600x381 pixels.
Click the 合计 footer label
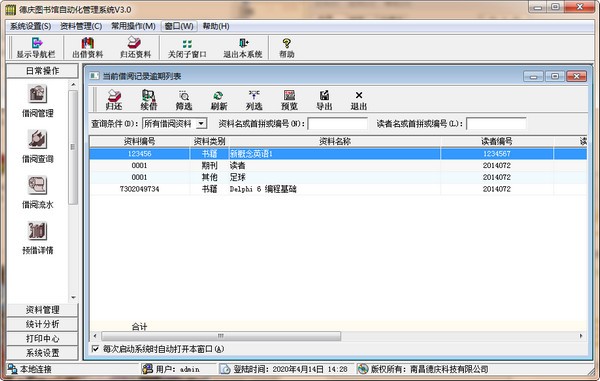click(139, 326)
